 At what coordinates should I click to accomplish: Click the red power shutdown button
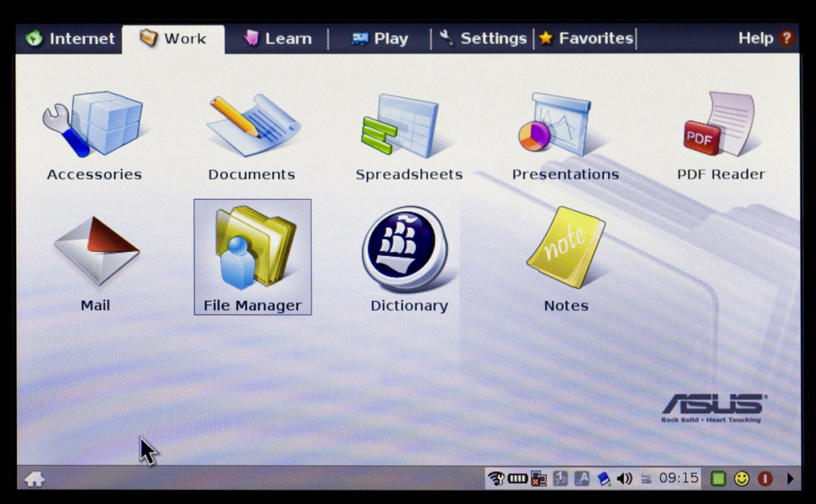tap(765, 479)
